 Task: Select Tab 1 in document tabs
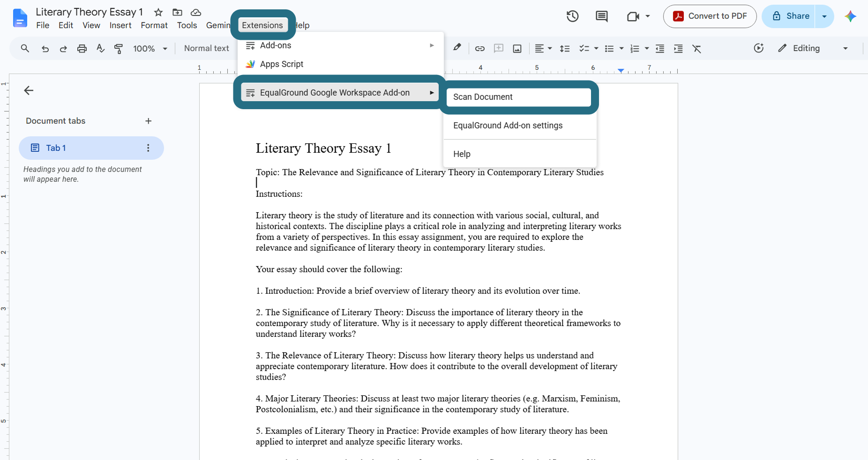(91, 148)
